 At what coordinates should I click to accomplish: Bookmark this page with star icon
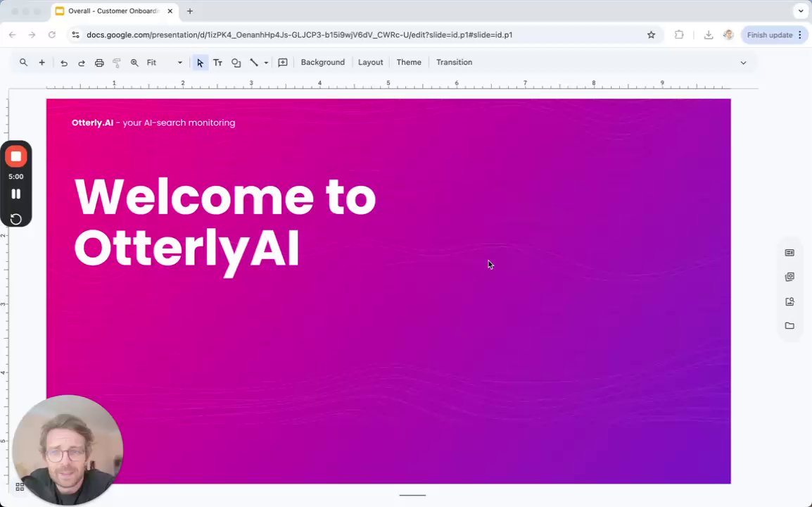(651, 35)
